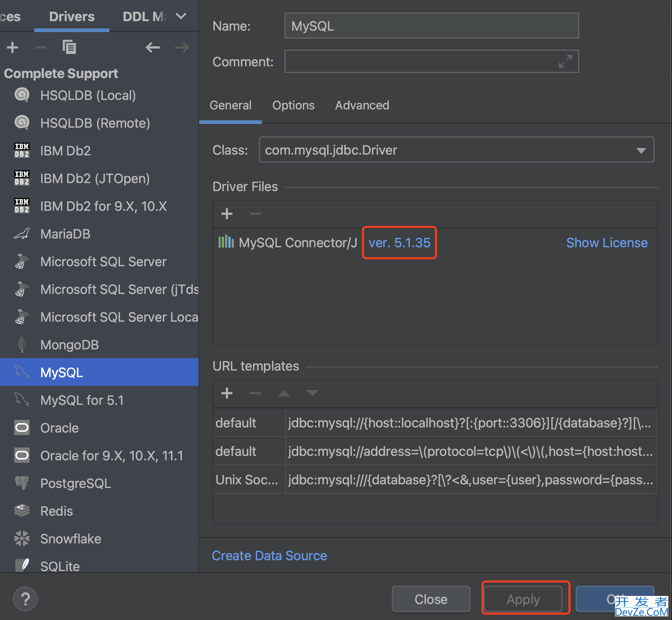
Task: Add a URL template
Action: (227, 393)
